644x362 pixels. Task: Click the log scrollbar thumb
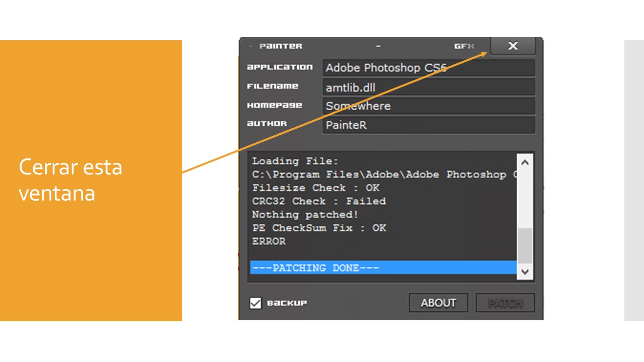pos(525,245)
